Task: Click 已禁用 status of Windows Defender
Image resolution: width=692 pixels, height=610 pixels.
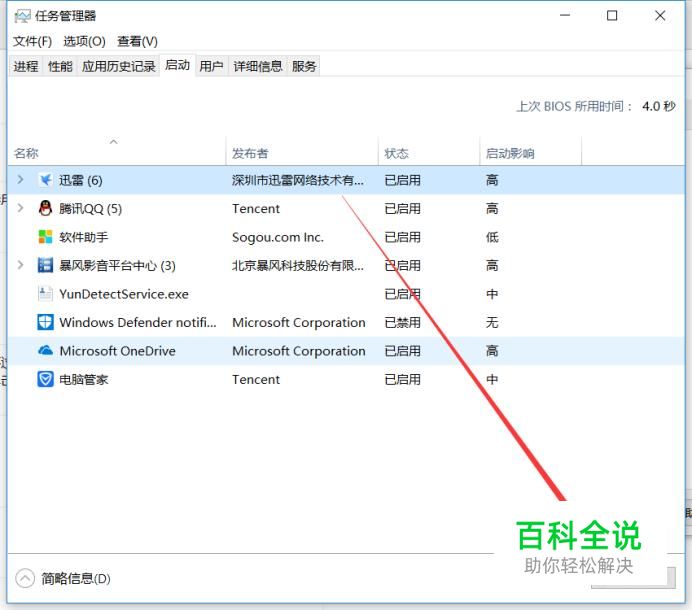Action: tap(402, 322)
